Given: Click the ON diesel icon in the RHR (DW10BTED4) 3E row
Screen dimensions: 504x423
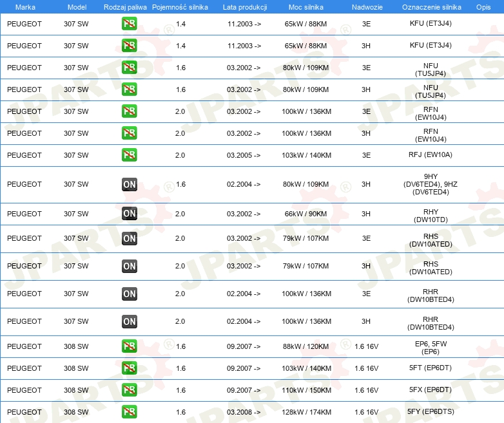Looking at the screenshot, I should point(129,294).
